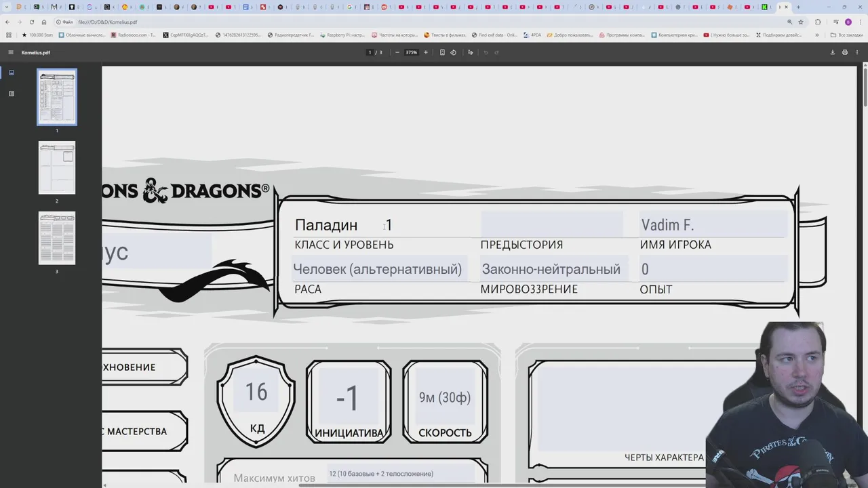Open the Chrome three-dot menu
868x488 pixels.
pos(860,22)
